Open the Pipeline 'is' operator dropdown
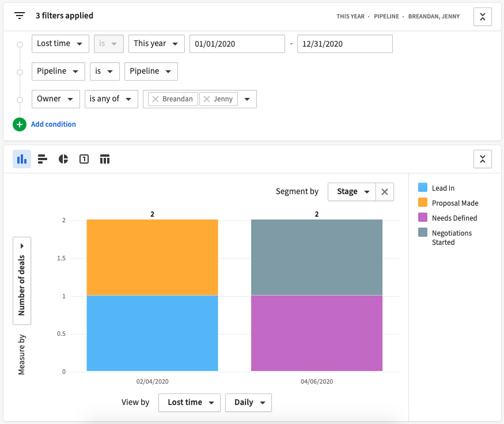This screenshot has width=504, height=424. tap(104, 71)
